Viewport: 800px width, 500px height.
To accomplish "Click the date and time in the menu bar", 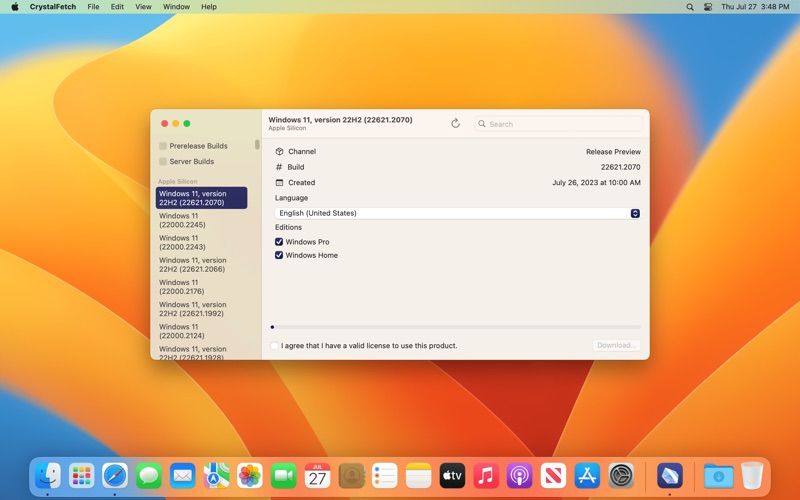I will (x=755, y=7).
